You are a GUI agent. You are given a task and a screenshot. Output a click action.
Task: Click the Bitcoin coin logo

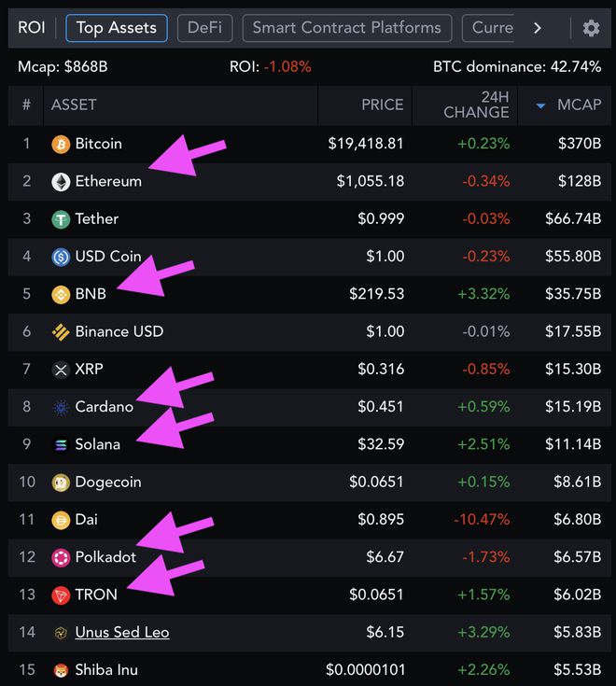[x=61, y=144]
